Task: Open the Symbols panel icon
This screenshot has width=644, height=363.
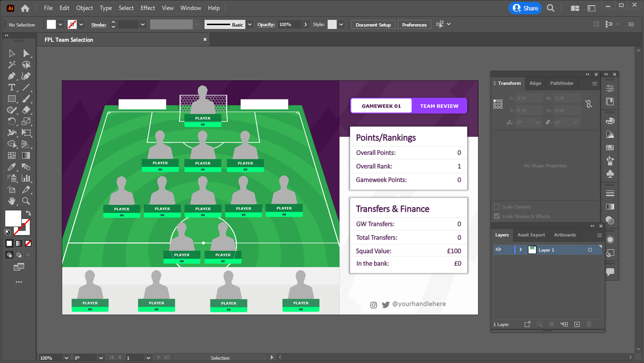Action: click(610, 174)
